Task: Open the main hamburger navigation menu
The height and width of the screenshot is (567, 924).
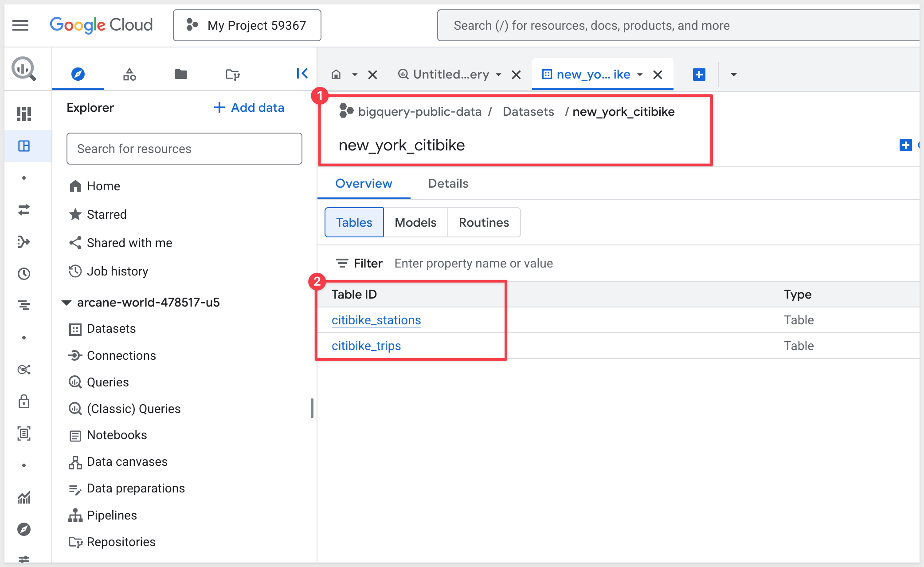Action: pos(20,25)
